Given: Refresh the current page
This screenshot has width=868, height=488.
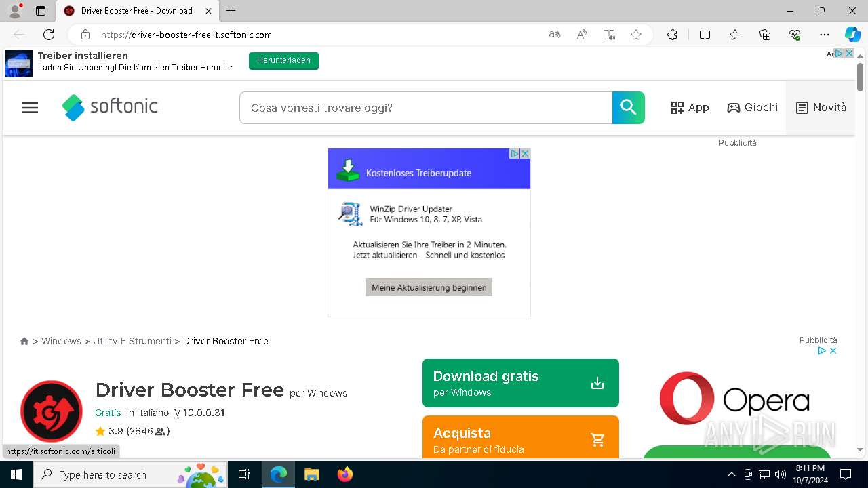Looking at the screenshot, I should point(49,35).
